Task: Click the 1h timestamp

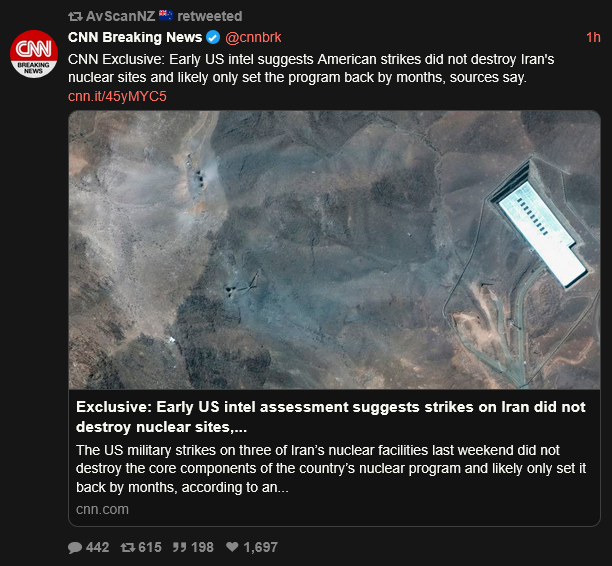Action: [593, 37]
